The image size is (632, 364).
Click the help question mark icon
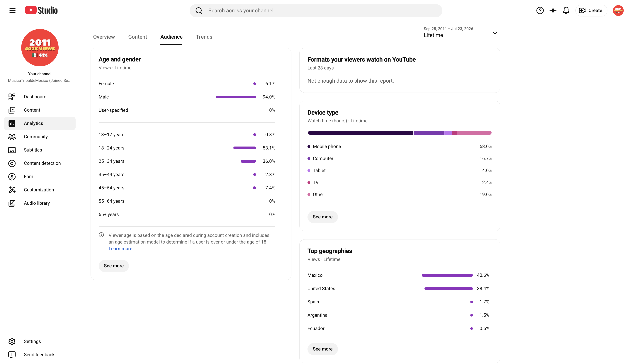tap(540, 11)
